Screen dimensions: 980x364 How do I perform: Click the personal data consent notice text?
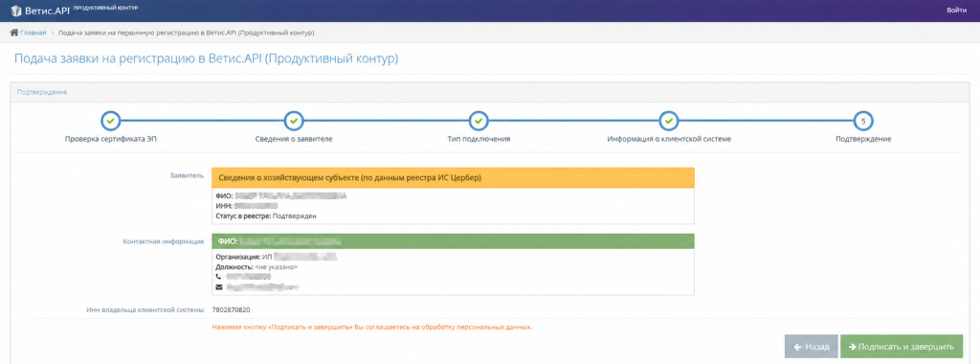[372, 327]
